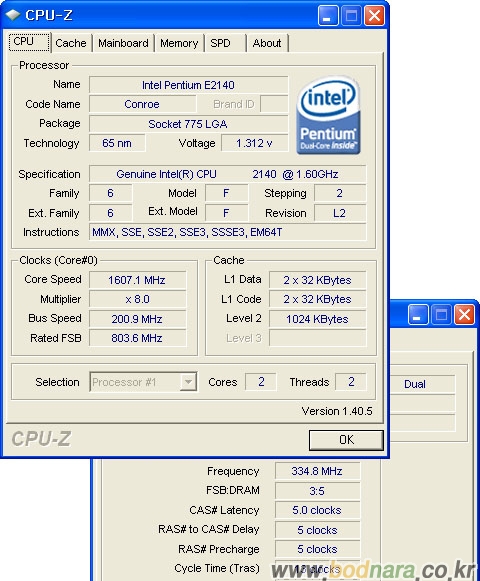
Task: Click the Level 2 1024 KBytes value
Action: point(317,319)
